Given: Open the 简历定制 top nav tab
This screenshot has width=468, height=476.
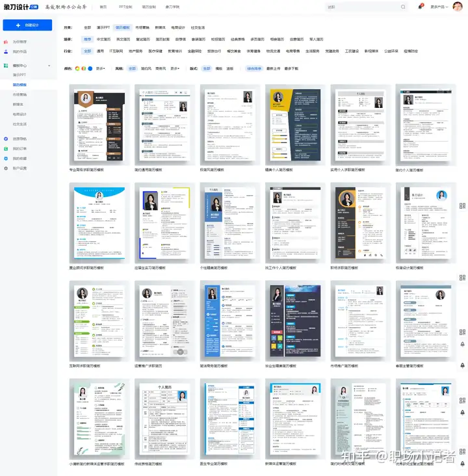Looking at the screenshot, I should point(149,7).
